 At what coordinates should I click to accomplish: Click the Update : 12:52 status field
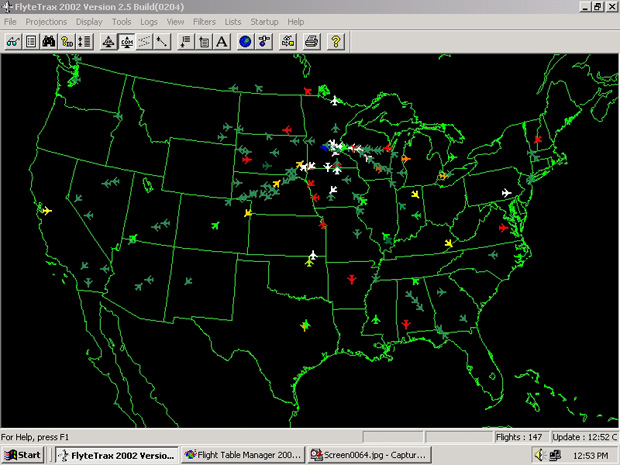(585, 437)
